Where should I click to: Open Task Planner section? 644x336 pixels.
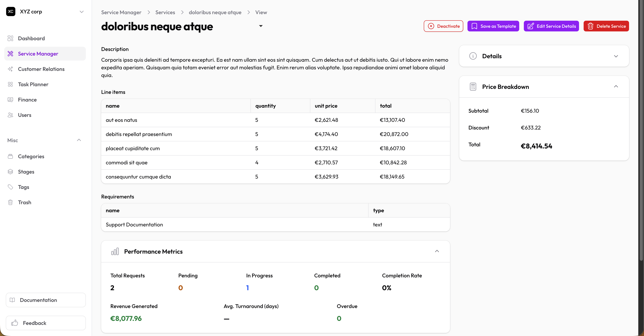[45, 84]
